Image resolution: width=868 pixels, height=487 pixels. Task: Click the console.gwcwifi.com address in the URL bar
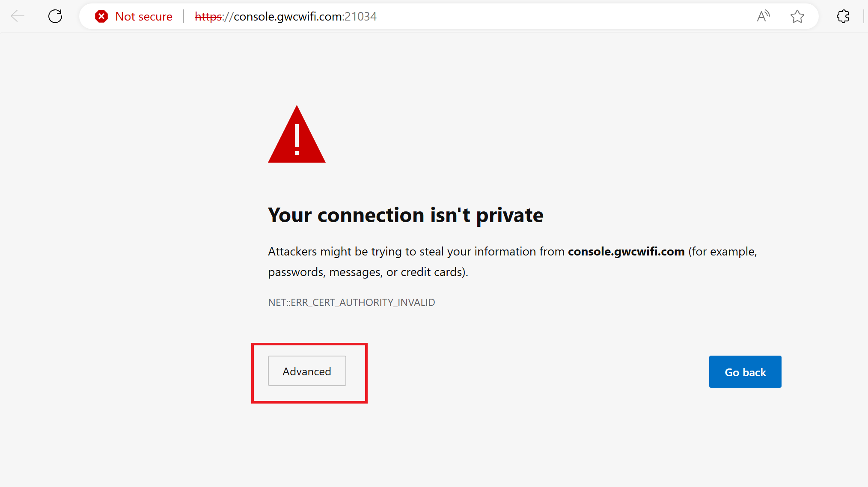tap(288, 16)
